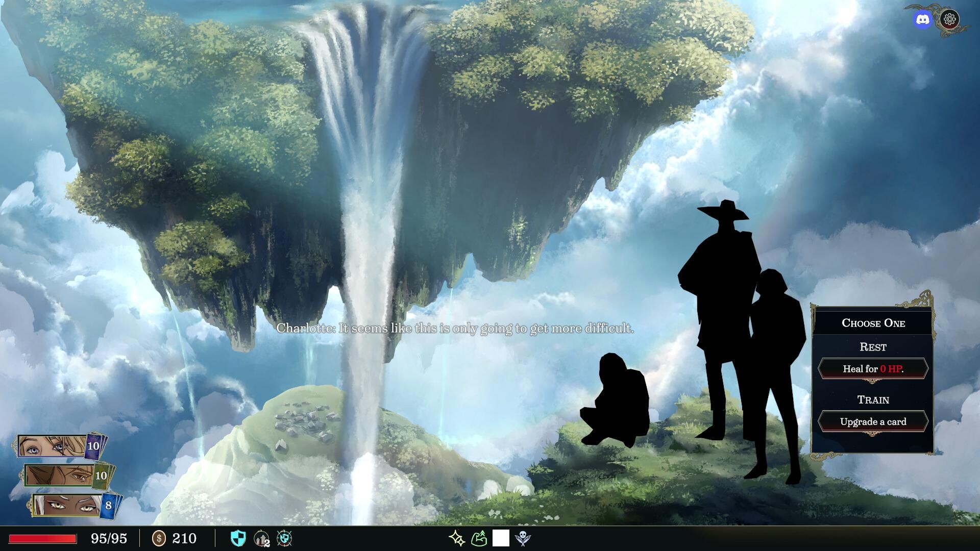The image size is (980, 551).
Task: Open the settings gear
Action: click(x=949, y=19)
